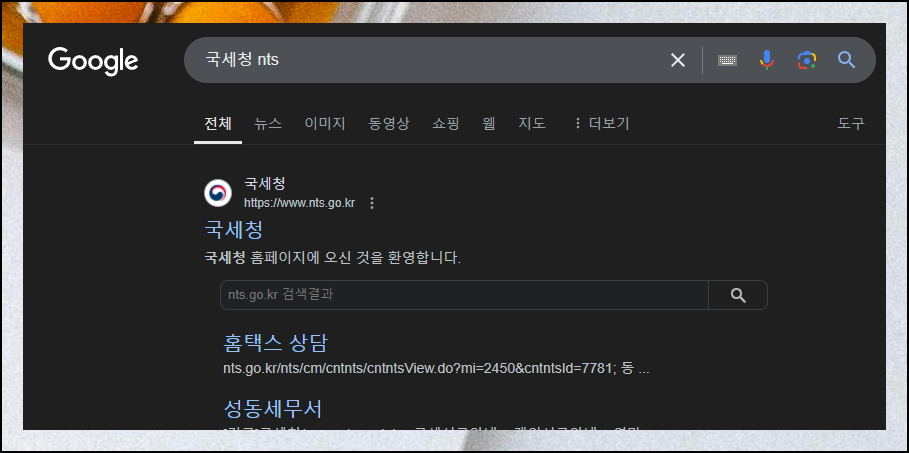This screenshot has height=453, width=909.
Task: Start voice search with the microphone icon
Action: tap(766, 60)
